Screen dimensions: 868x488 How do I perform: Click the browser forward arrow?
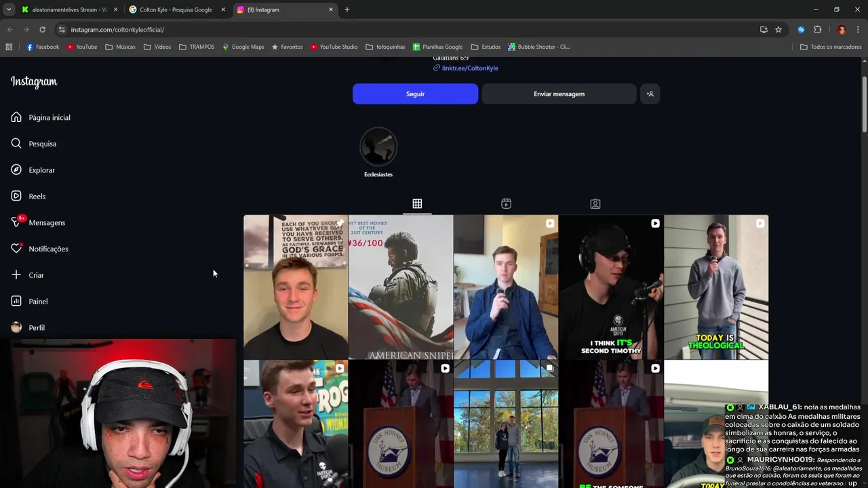coord(26,30)
